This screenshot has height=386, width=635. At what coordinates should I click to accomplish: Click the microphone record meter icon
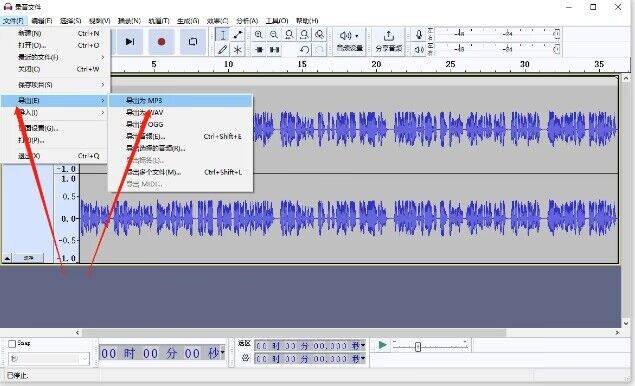click(419, 35)
